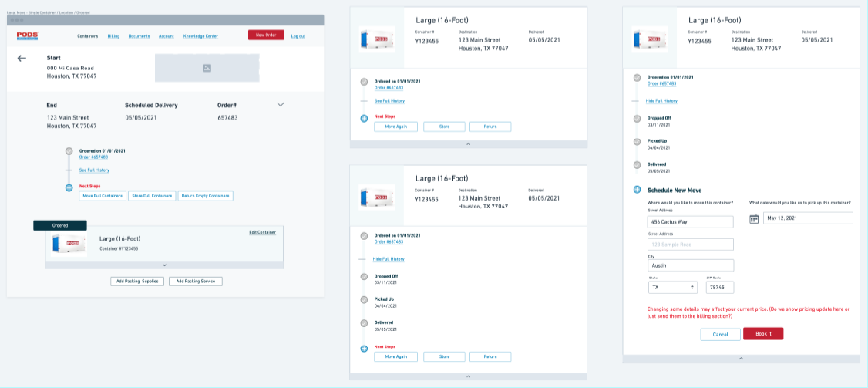The height and width of the screenshot is (388, 868).
Task: Click the map image placeholder icon
Action: pyautogui.click(x=207, y=69)
